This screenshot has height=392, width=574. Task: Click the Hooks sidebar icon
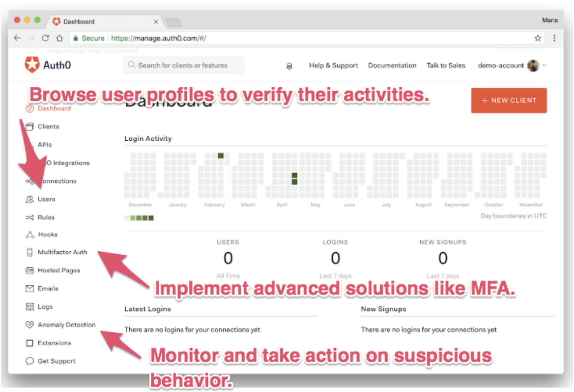coord(29,234)
